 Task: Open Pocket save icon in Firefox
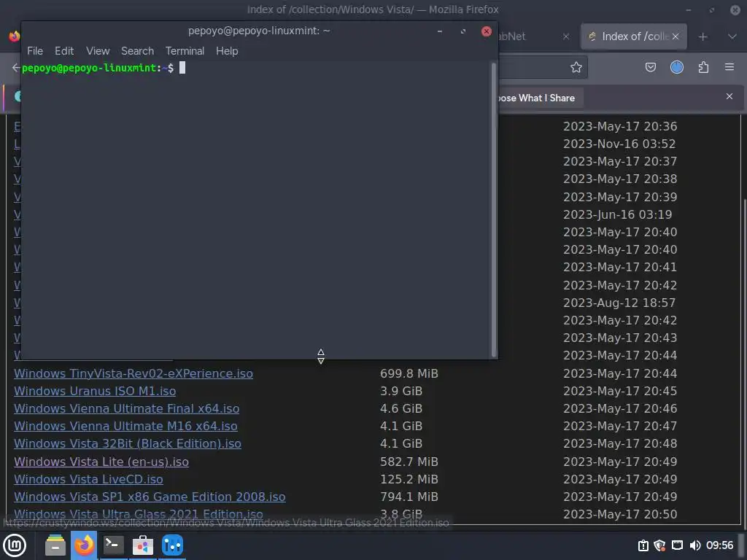point(650,67)
